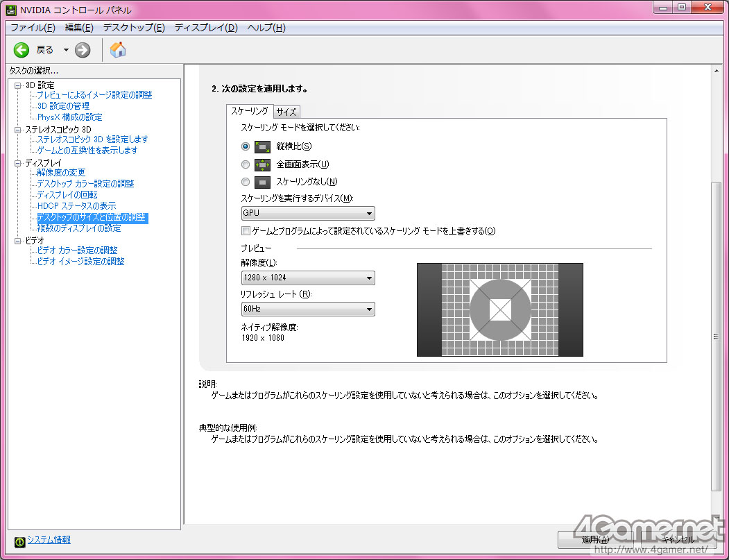The height and width of the screenshot is (560, 729).
Task: Click the vertical scrollbar thumb in settings pane
Action: (716, 337)
